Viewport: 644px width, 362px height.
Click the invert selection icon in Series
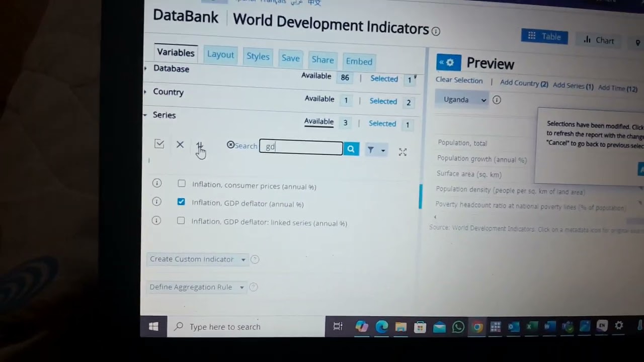(x=200, y=146)
